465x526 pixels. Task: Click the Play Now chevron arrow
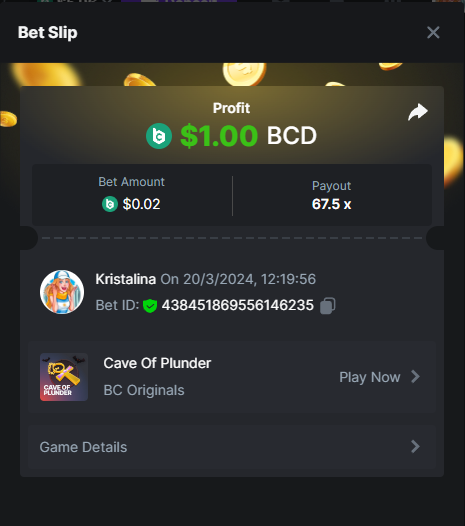415,377
